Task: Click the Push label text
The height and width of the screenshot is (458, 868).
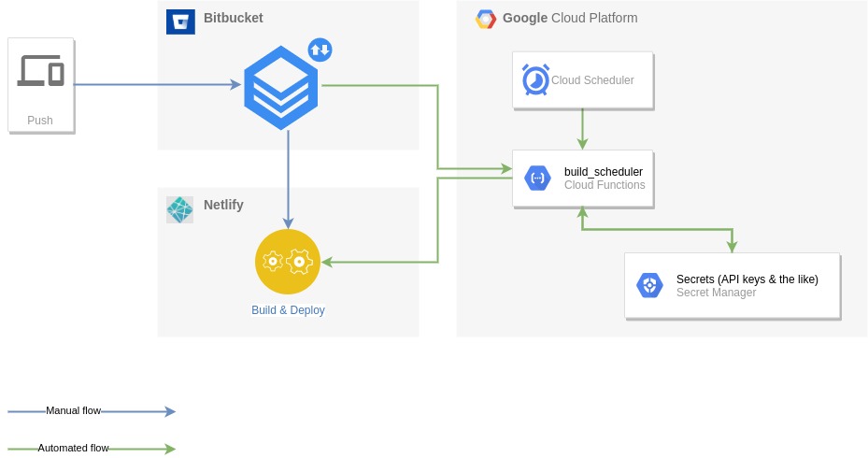Action: pos(40,121)
